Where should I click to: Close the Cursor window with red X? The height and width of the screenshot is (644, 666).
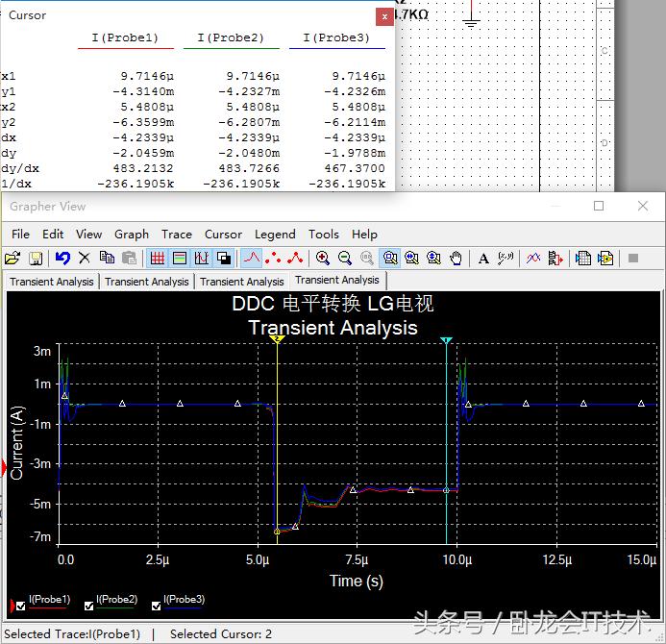coord(384,17)
